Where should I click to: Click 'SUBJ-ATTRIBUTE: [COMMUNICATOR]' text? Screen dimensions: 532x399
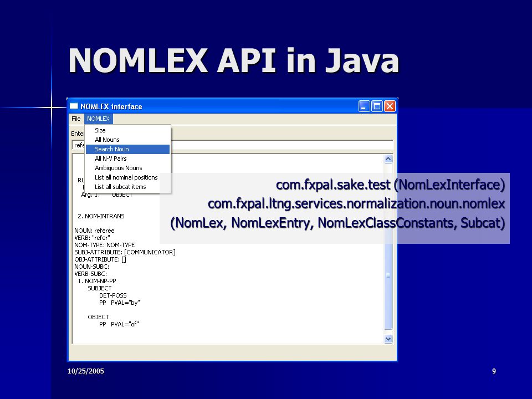tap(125, 252)
